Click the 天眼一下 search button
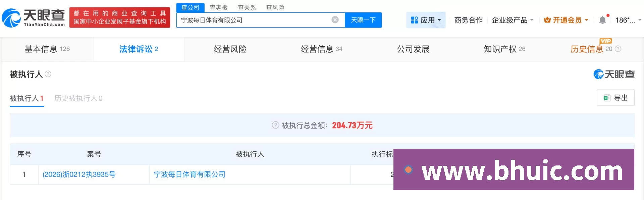 coord(363,20)
